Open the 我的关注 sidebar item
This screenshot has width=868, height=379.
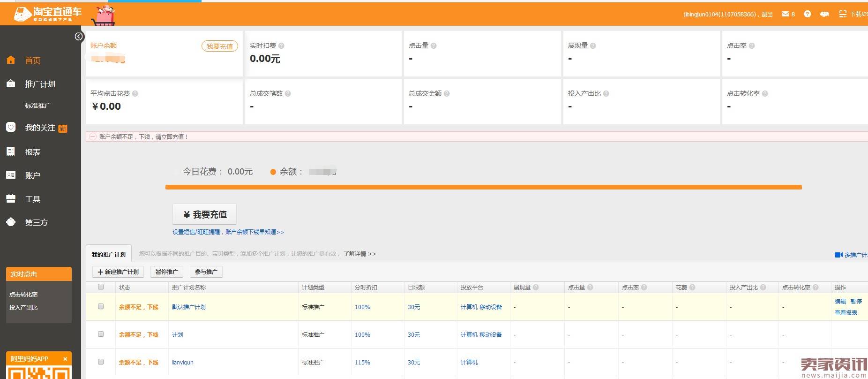(x=40, y=128)
